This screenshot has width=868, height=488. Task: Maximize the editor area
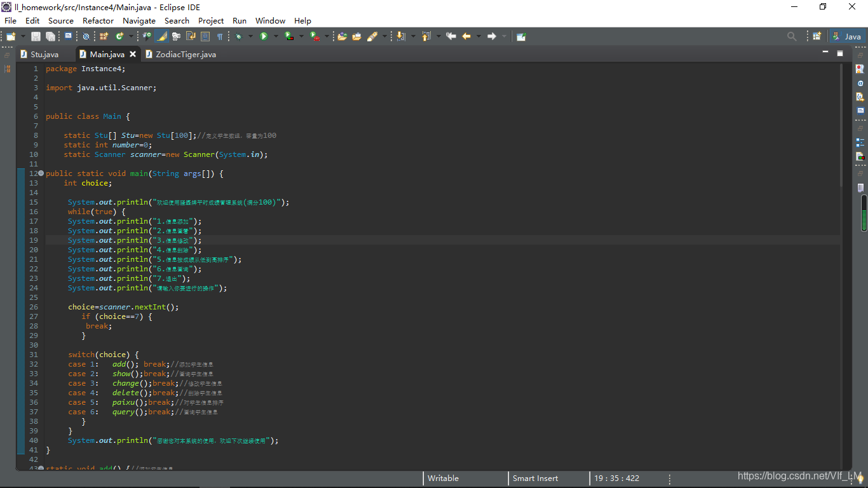coord(840,53)
